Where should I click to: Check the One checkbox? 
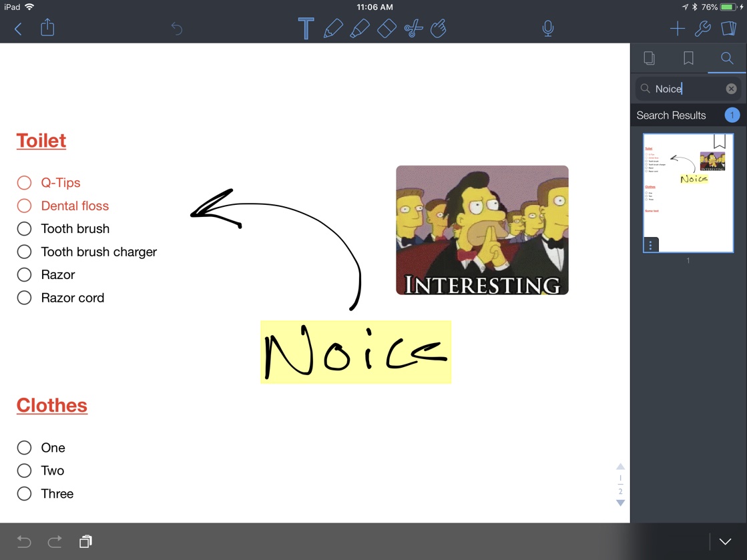24,448
